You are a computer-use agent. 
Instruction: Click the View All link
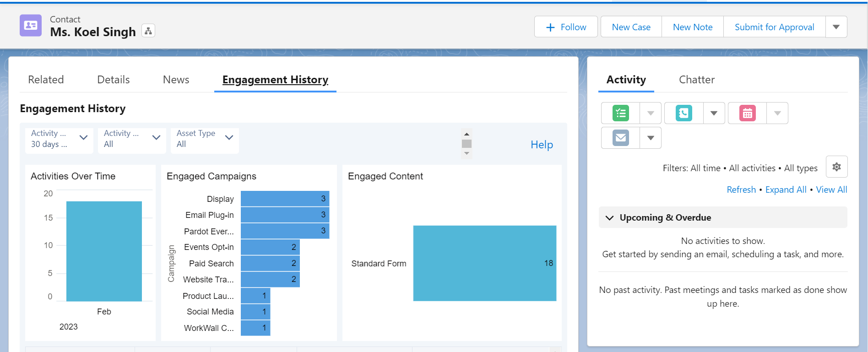pyautogui.click(x=831, y=190)
